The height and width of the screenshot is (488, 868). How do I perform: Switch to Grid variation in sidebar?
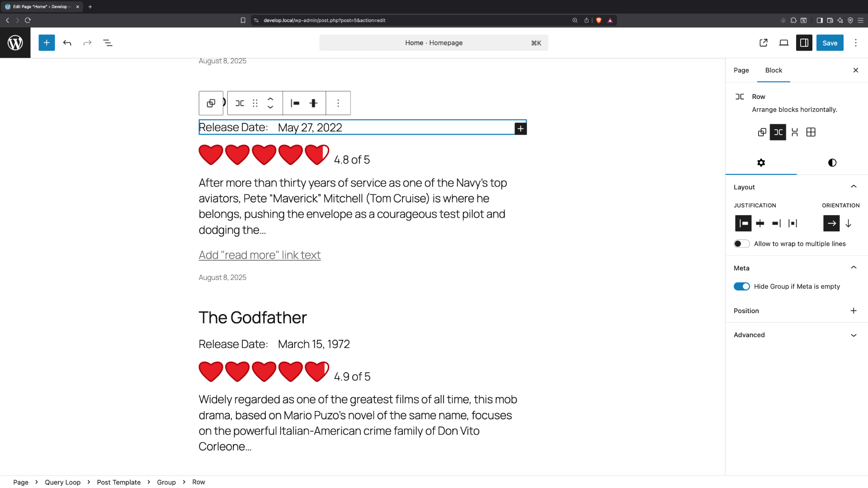[811, 132]
